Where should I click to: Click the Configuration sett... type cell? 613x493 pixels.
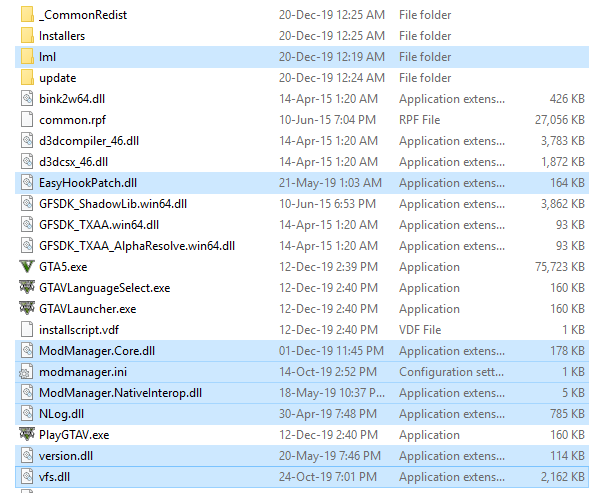(x=451, y=372)
